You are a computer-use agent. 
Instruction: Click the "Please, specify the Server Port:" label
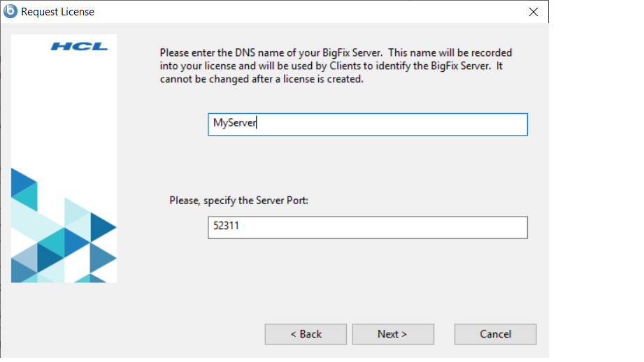pyautogui.click(x=238, y=201)
